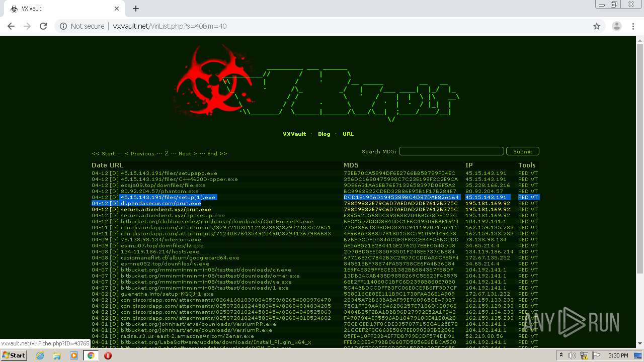Open the dl.pandasecur.com/prun.exe link

[161, 204]
